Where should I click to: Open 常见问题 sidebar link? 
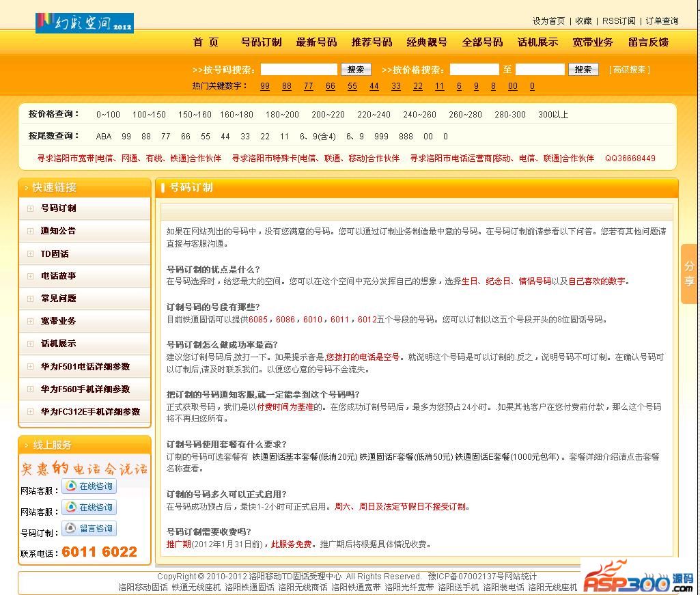[58, 299]
